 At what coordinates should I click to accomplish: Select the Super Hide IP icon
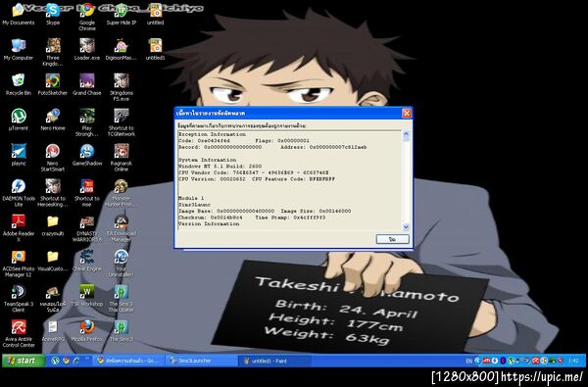(x=122, y=15)
